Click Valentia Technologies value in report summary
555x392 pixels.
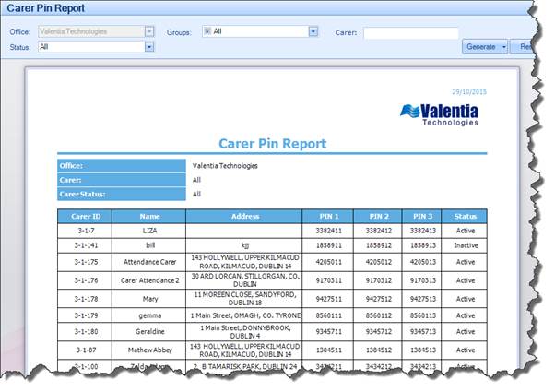point(225,166)
